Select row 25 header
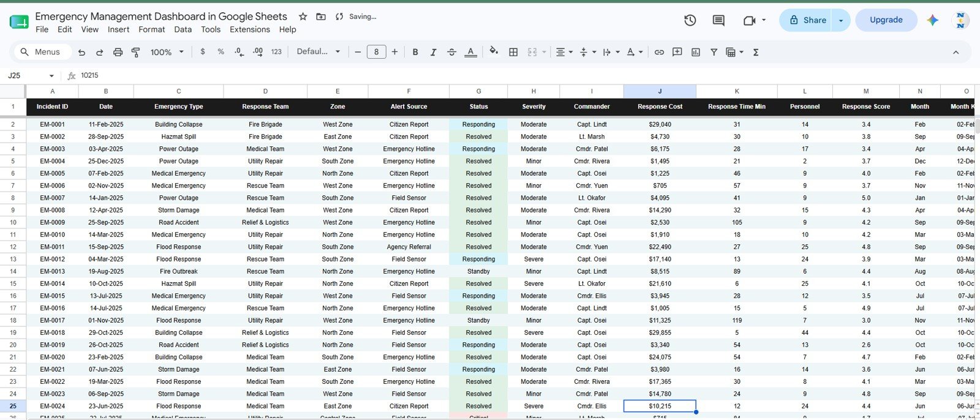This screenshot has height=420, width=980. click(x=13, y=406)
